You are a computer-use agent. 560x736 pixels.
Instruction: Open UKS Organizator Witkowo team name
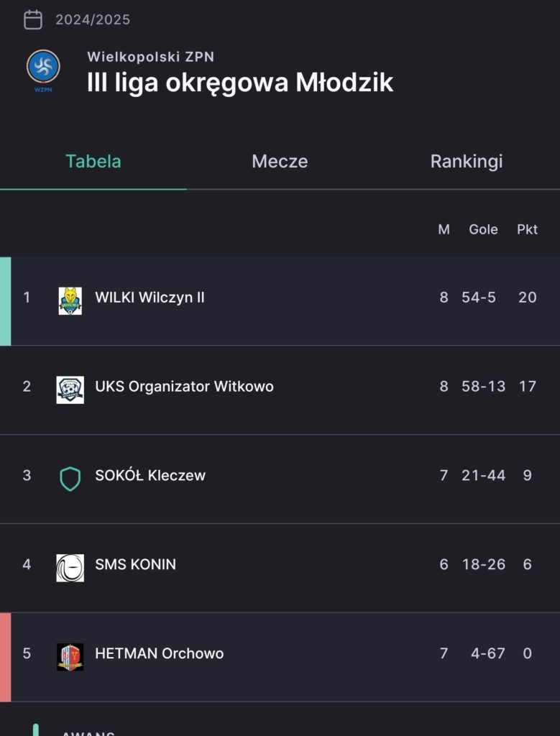184,386
